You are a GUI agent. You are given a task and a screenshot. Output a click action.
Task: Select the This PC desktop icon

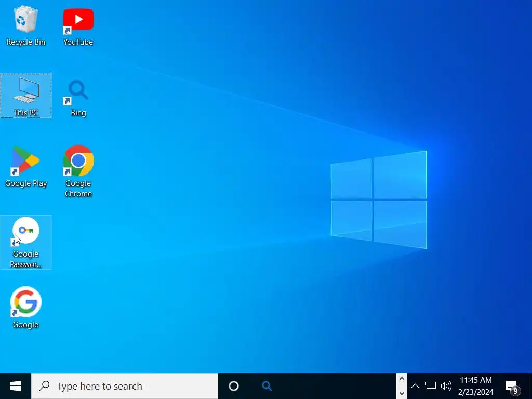26,96
